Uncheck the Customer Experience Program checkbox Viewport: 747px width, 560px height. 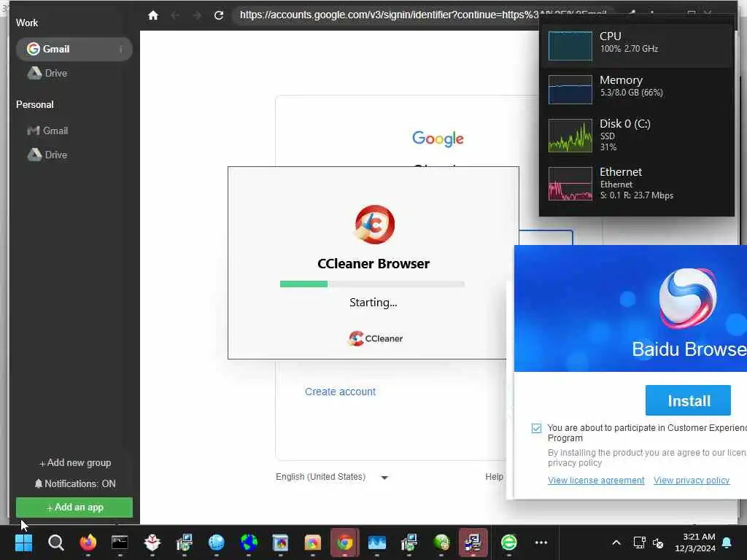(x=536, y=428)
